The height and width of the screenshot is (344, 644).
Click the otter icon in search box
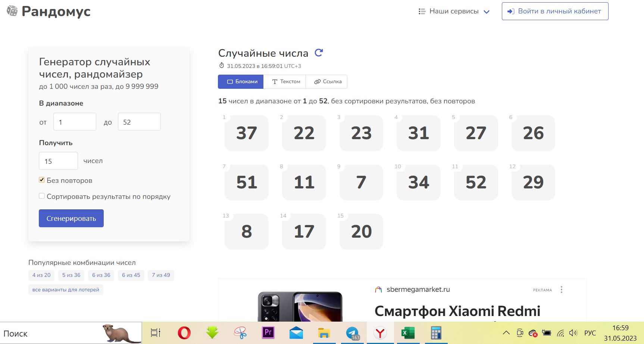(x=121, y=333)
